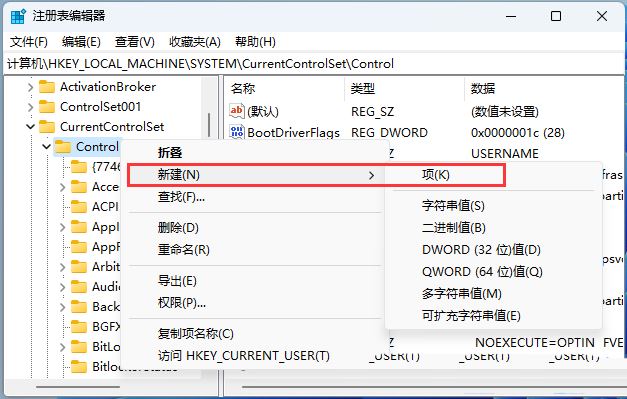Click the Control folder icon

click(x=63, y=147)
